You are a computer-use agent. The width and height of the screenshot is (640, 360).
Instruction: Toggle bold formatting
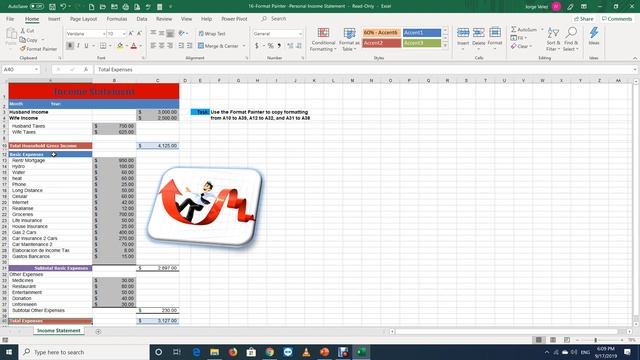tap(70, 46)
